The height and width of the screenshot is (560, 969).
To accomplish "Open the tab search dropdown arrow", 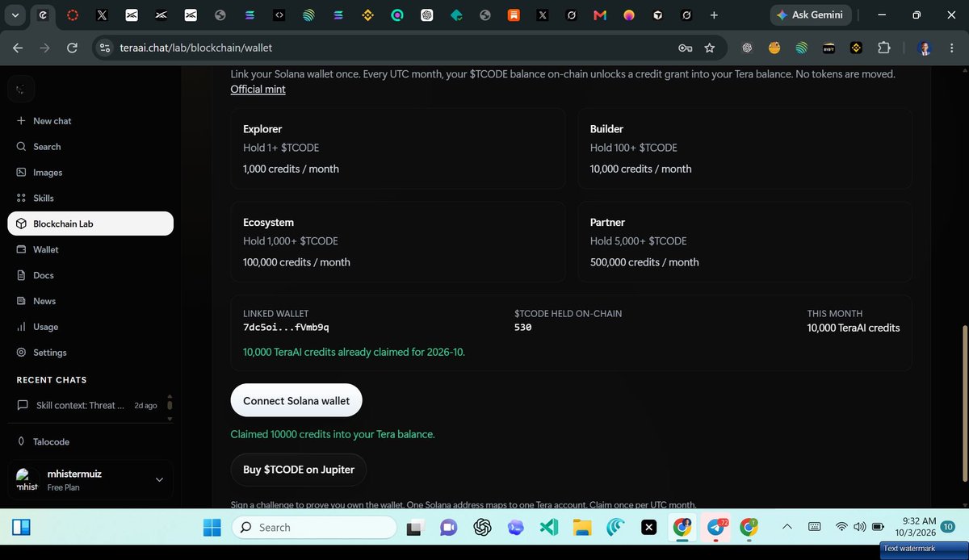I will (x=15, y=15).
